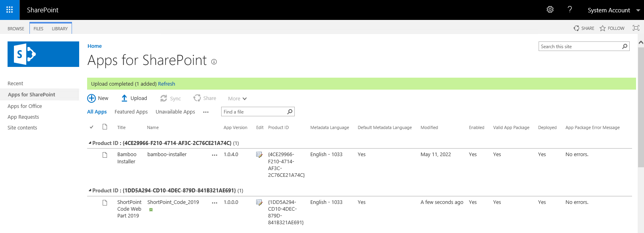Open the bamboo-installer file
The image size is (644, 233).
pos(167,155)
